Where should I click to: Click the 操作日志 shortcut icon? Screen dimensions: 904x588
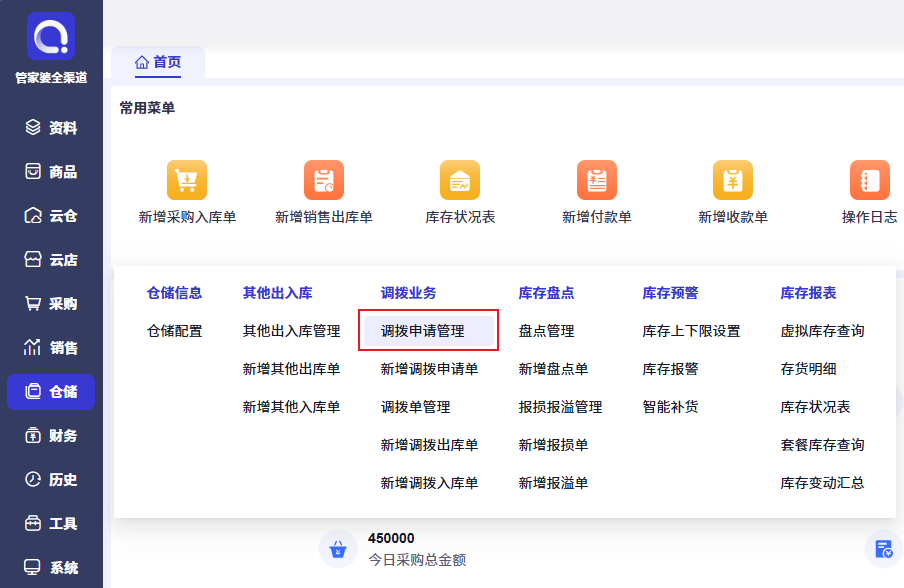click(x=869, y=180)
